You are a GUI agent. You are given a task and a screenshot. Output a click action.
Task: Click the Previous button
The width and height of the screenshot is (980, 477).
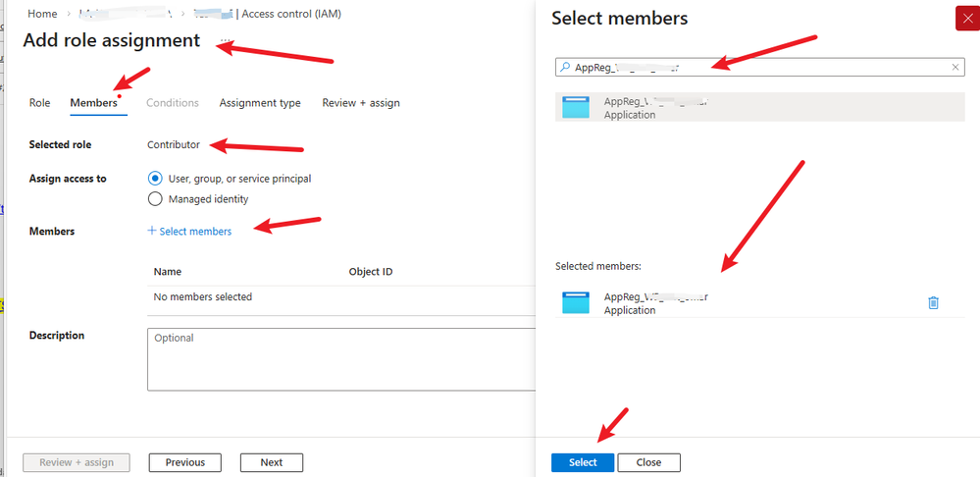pos(185,462)
